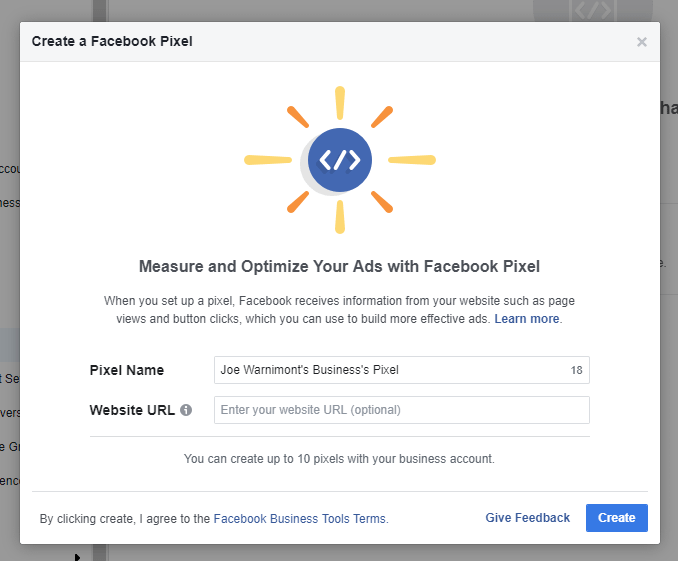Click the Give Feedback link
The height and width of the screenshot is (561, 678).
point(528,518)
